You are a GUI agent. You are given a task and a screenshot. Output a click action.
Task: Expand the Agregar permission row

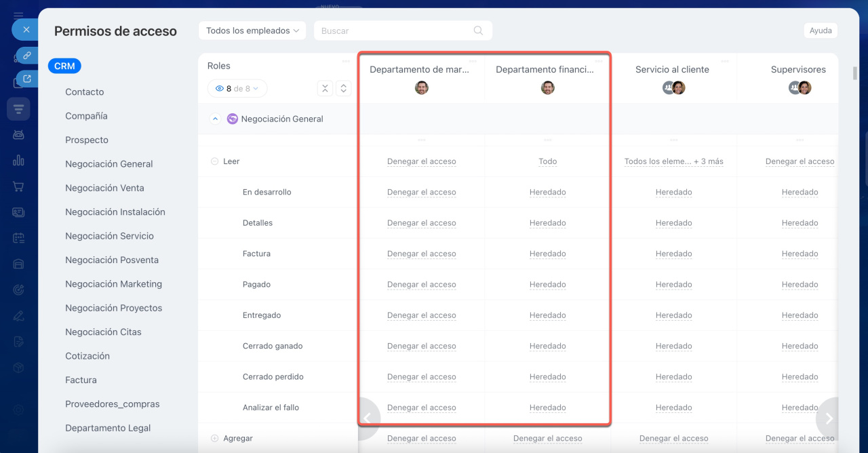(x=214, y=439)
